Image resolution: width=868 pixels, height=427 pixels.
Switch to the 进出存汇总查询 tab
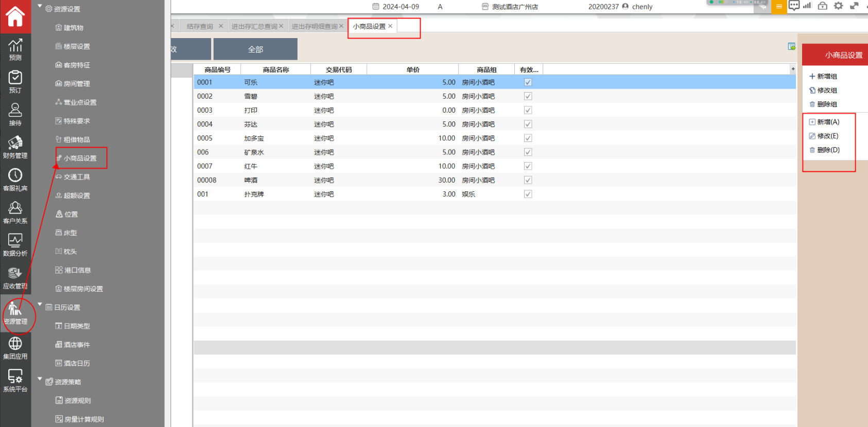click(254, 26)
